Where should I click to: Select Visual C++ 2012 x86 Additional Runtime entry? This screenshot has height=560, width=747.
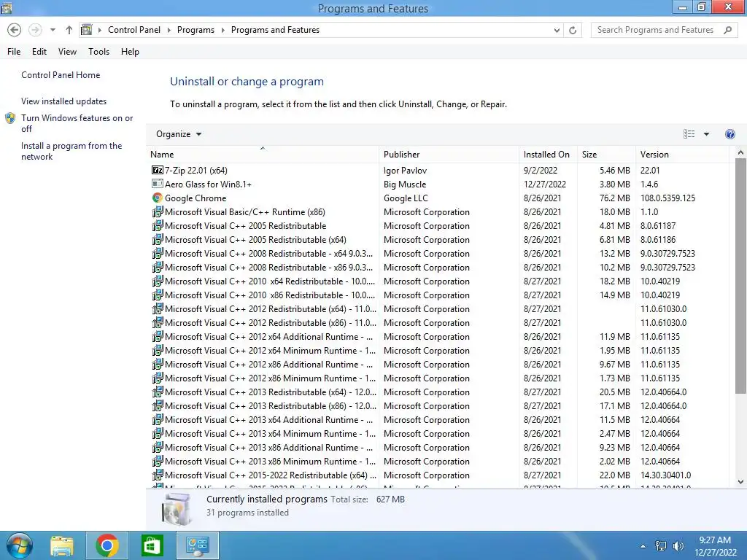coord(268,365)
